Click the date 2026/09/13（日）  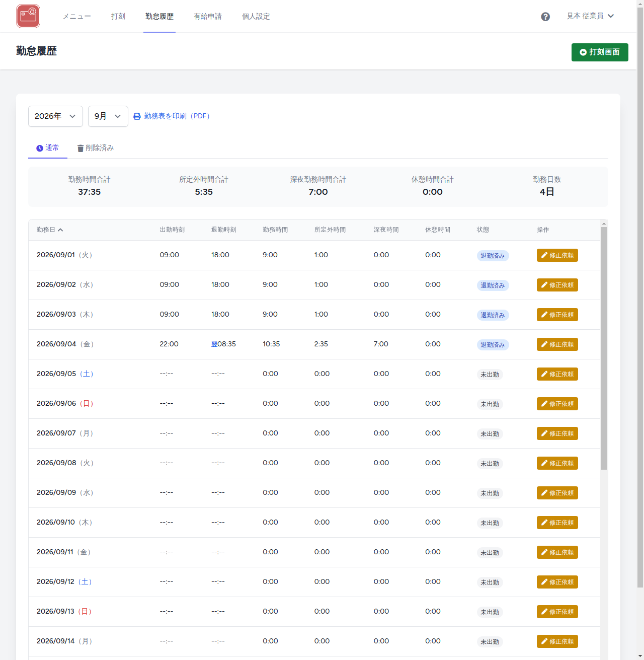tap(65, 612)
